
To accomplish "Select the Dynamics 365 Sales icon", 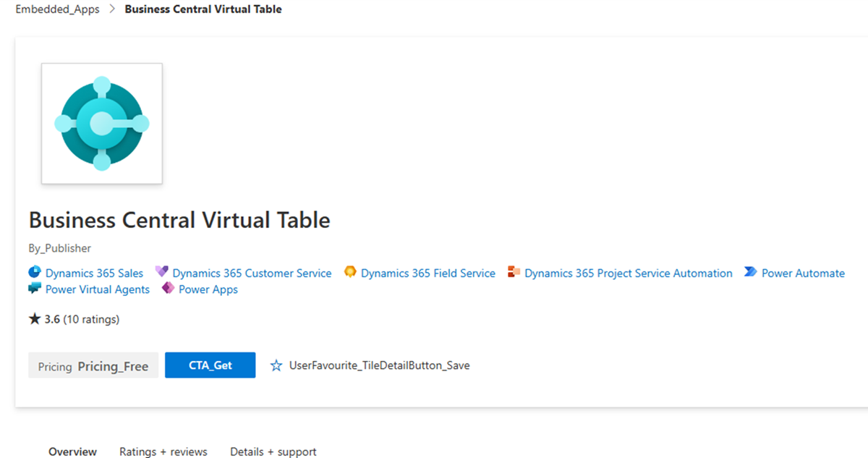I will [x=35, y=273].
